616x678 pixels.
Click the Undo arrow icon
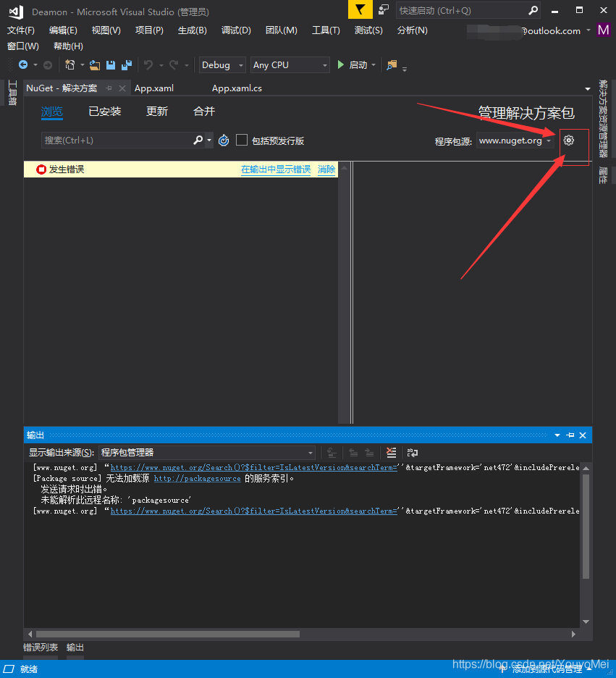pos(148,65)
